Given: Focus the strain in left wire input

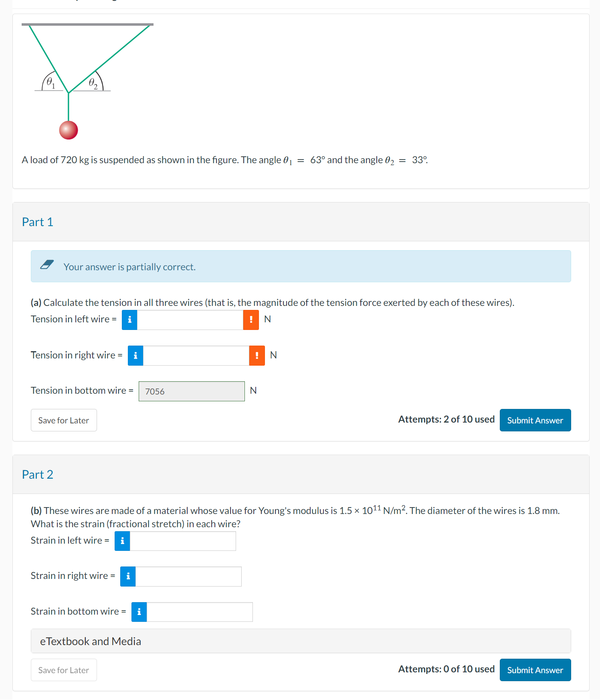Looking at the screenshot, I should [x=183, y=541].
